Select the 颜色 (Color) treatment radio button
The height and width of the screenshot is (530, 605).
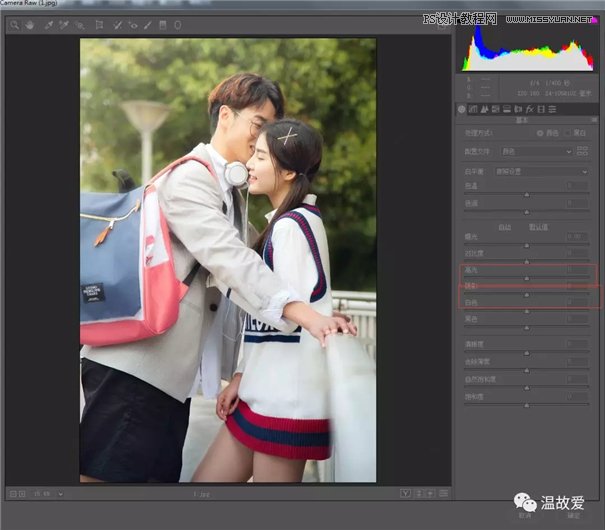541,132
